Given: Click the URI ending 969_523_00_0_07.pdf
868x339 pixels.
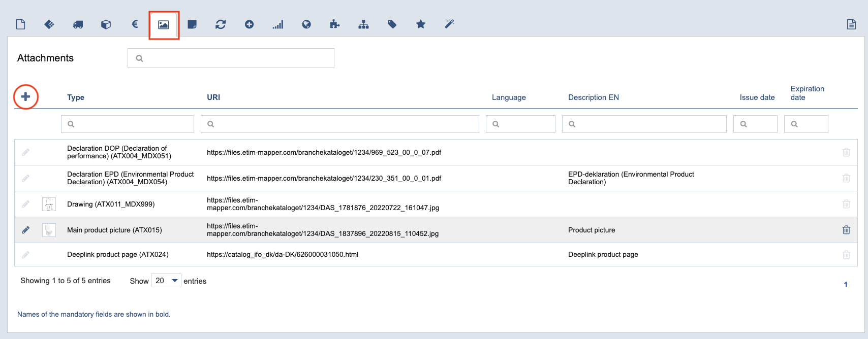Looking at the screenshot, I should point(324,152).
